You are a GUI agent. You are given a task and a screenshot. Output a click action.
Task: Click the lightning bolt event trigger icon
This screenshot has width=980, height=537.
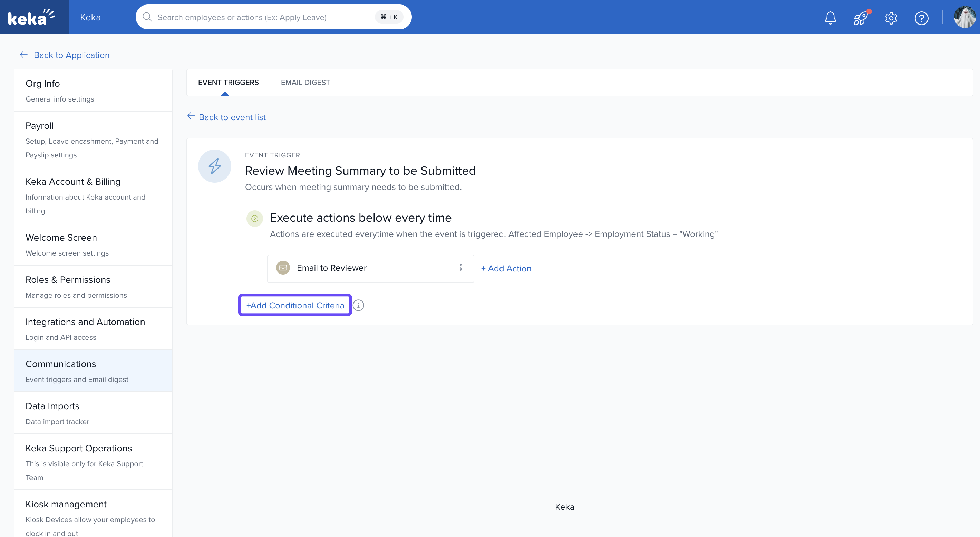[215, 166]
